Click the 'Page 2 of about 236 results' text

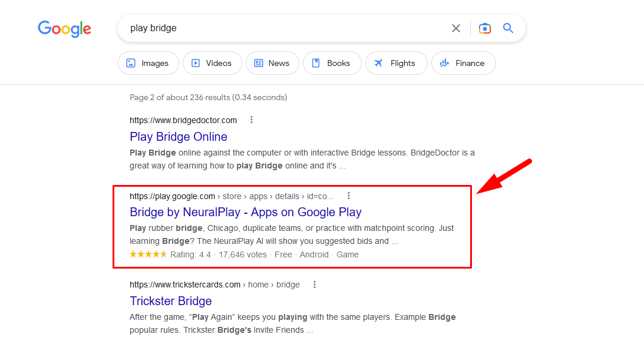click(x=208, y=97)
